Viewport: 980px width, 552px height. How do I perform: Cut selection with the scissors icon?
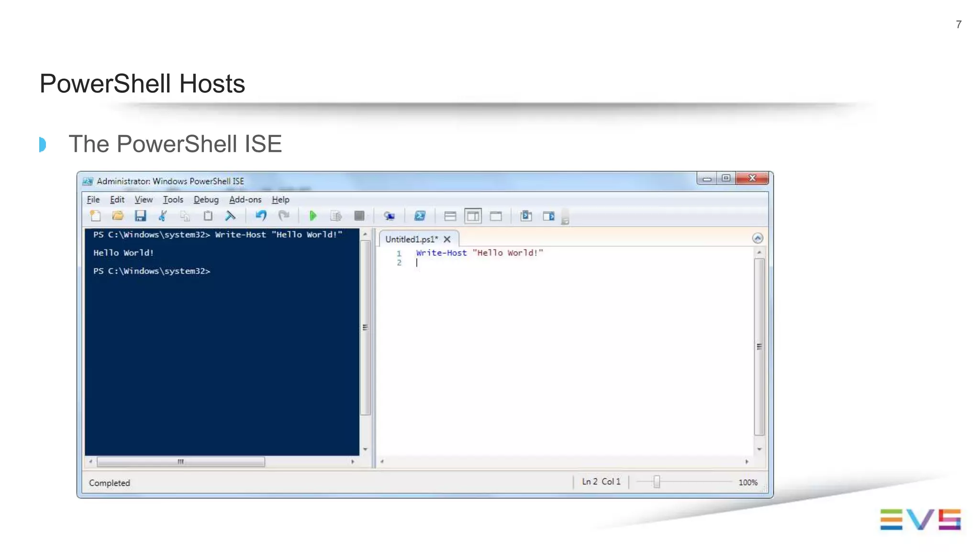(163, 216)
